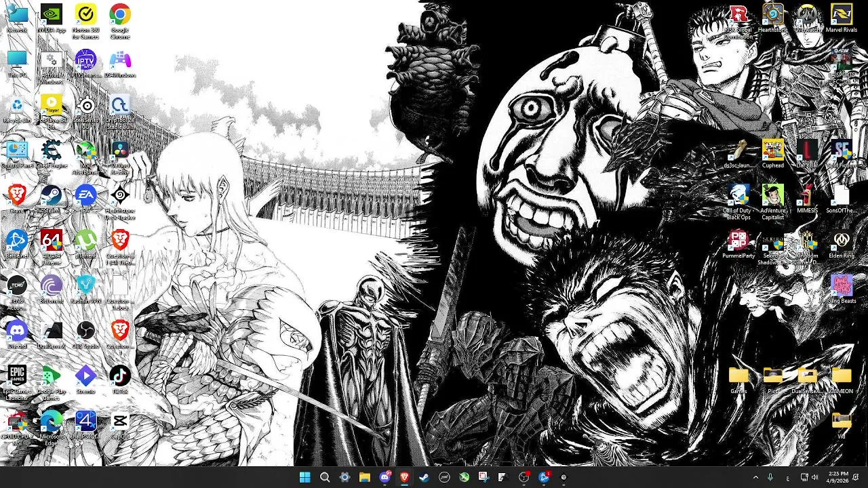
Task: Open the NVIDIA App desktop shortcut
Action: click(x=52, y=18)
